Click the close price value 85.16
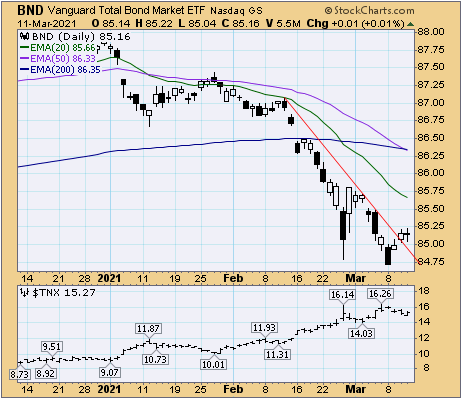The image size is (465, 399). click(x=245, y=24)
